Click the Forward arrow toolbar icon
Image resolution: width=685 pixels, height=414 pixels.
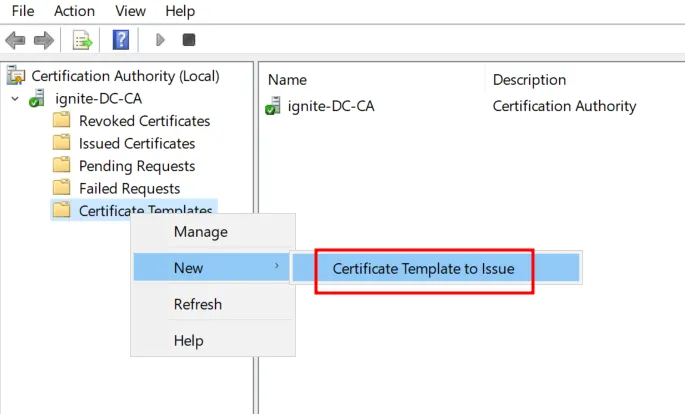point(43,40)
